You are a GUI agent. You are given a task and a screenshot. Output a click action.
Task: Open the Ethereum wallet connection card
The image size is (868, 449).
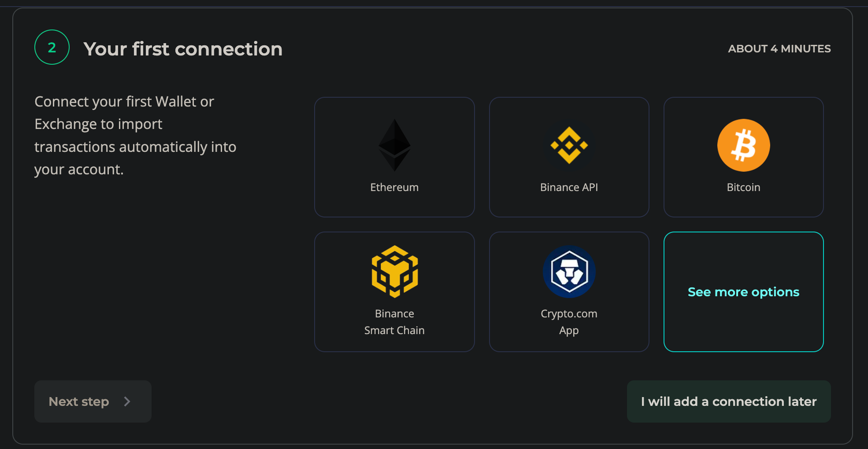(394, 157)
